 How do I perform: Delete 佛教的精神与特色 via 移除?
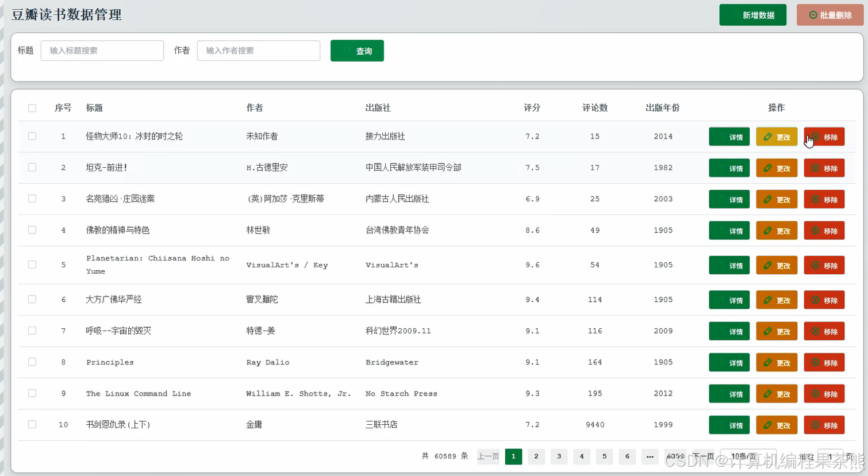click(824, 231)
